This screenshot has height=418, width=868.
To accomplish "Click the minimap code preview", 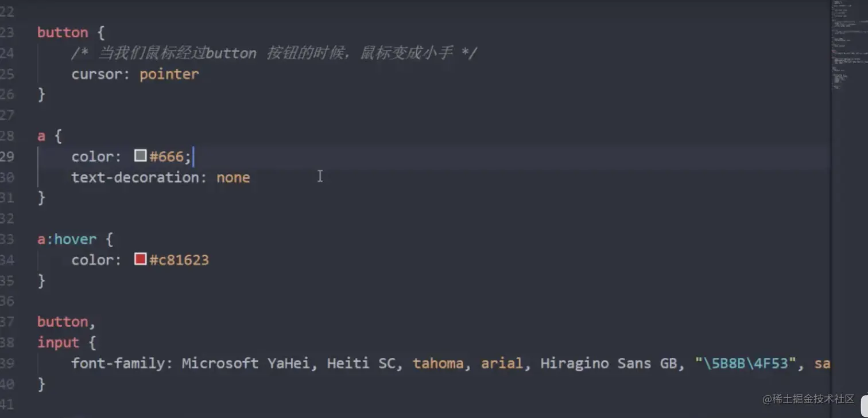I will coord(849,46).
